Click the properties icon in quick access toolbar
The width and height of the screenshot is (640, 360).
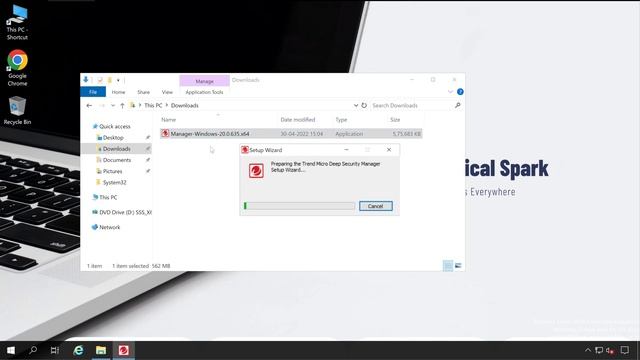coord(100,80)
